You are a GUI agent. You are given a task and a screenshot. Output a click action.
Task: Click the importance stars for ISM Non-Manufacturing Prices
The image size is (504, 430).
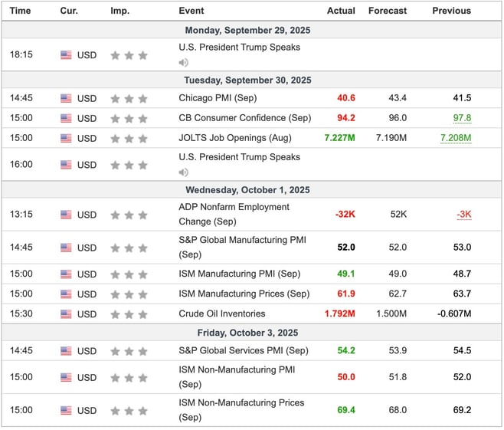pyautogui.click(x=129, y=411)
